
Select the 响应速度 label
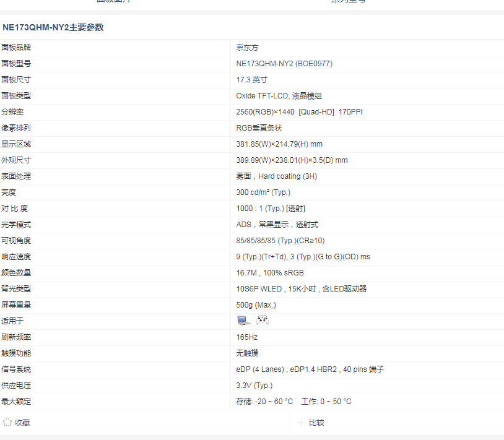(16, 257)
